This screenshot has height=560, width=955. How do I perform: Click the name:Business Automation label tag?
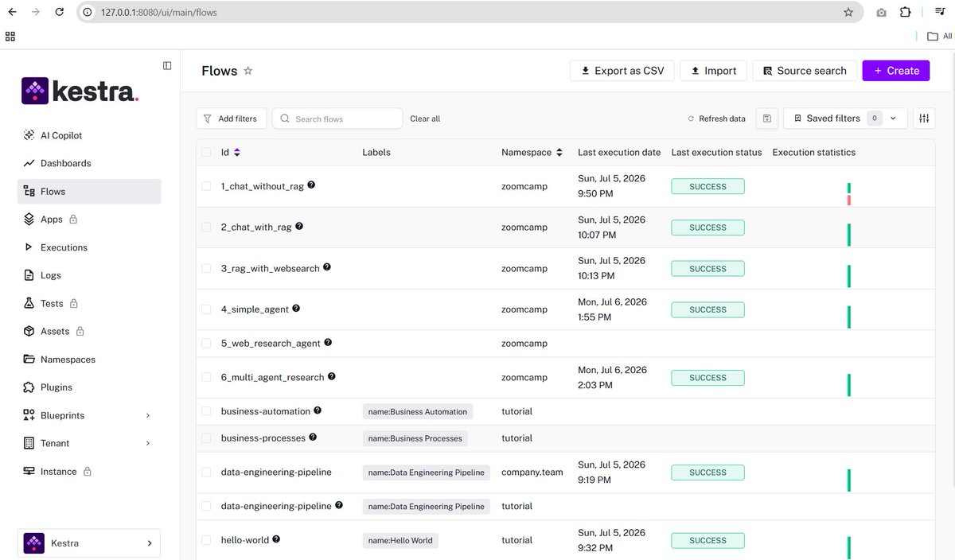click(x=418, y=411)
